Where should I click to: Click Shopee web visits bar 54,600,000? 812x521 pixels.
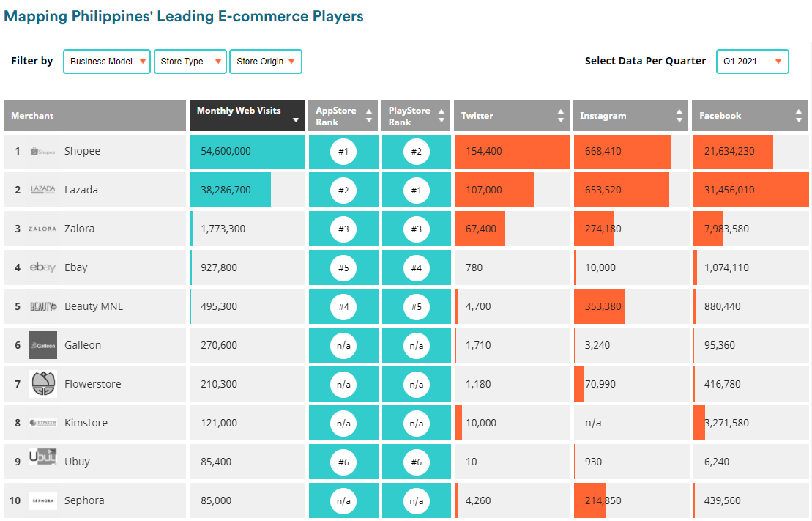[247, 152]
